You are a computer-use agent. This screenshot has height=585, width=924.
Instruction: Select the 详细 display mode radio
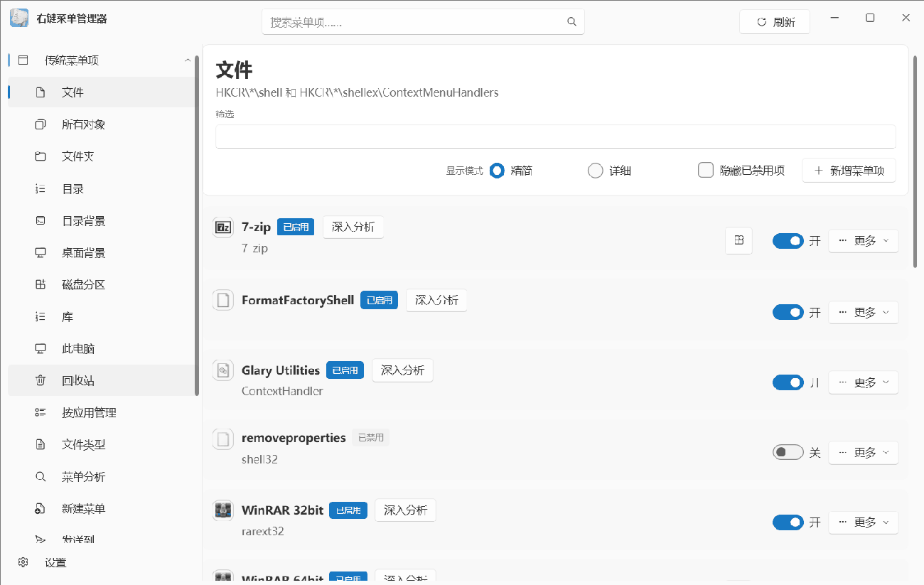coord(596,171)
